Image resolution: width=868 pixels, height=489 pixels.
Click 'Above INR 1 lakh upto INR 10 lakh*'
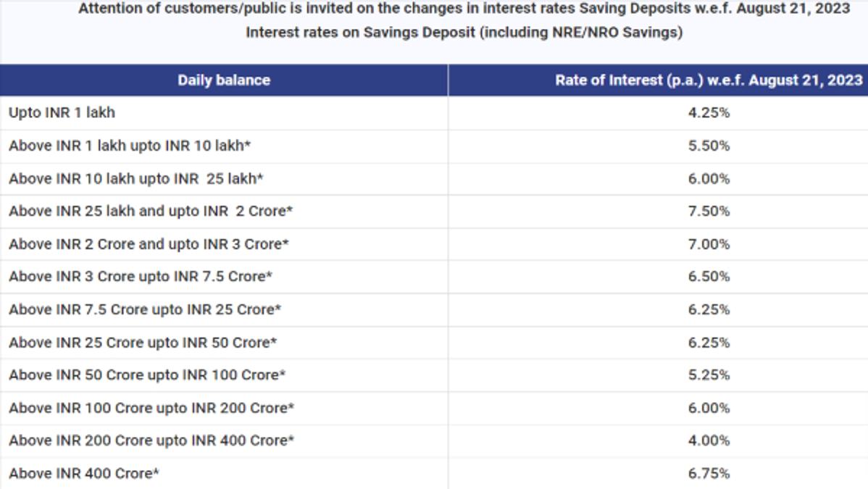coord(130,146)
